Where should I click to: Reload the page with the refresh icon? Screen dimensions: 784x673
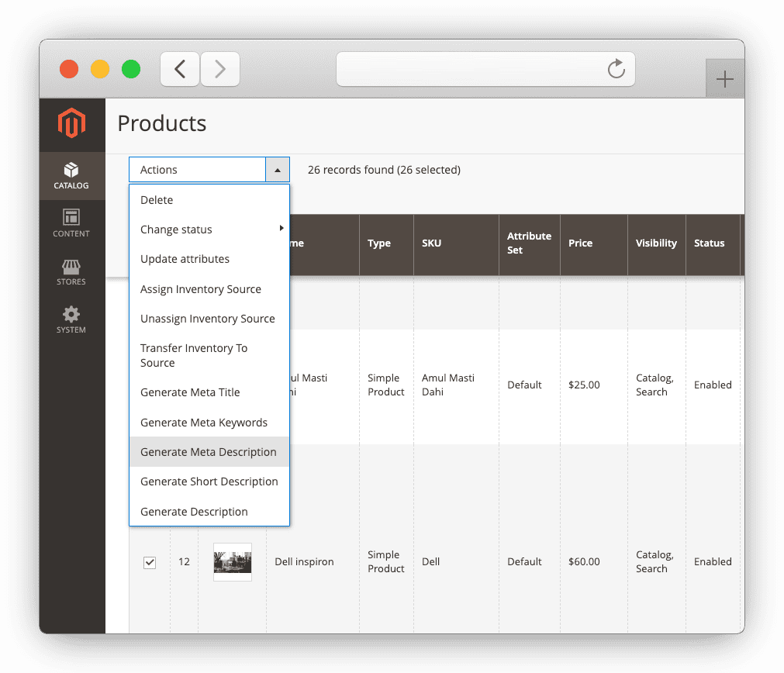(616, 69)
